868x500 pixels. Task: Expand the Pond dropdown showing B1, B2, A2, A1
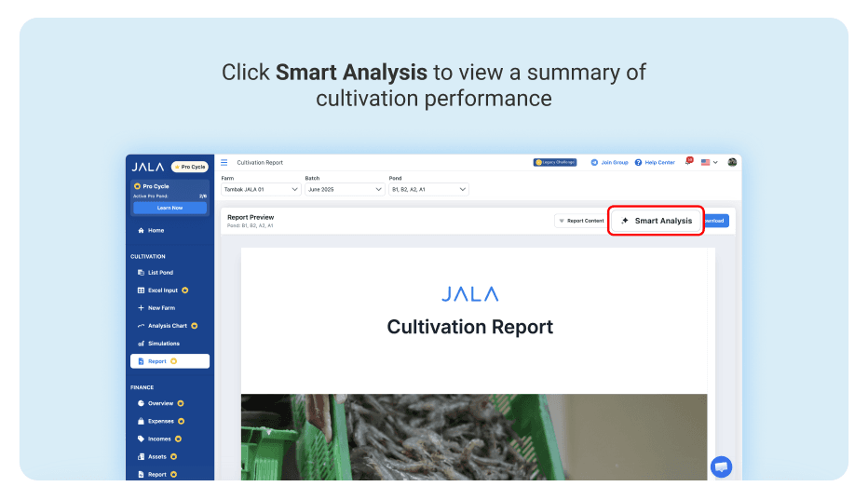(x=429, y=189)
